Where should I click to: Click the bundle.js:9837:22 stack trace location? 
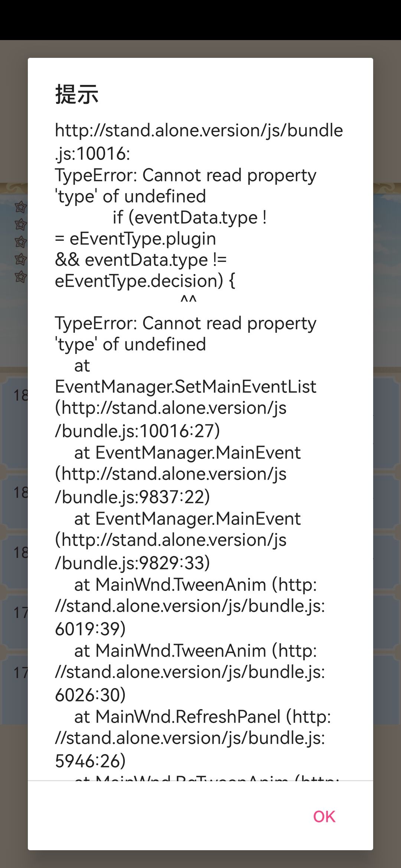click(x=133, y=497)
